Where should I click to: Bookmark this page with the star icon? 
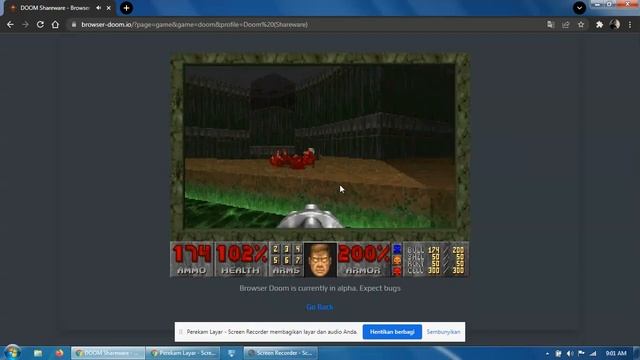581,24
